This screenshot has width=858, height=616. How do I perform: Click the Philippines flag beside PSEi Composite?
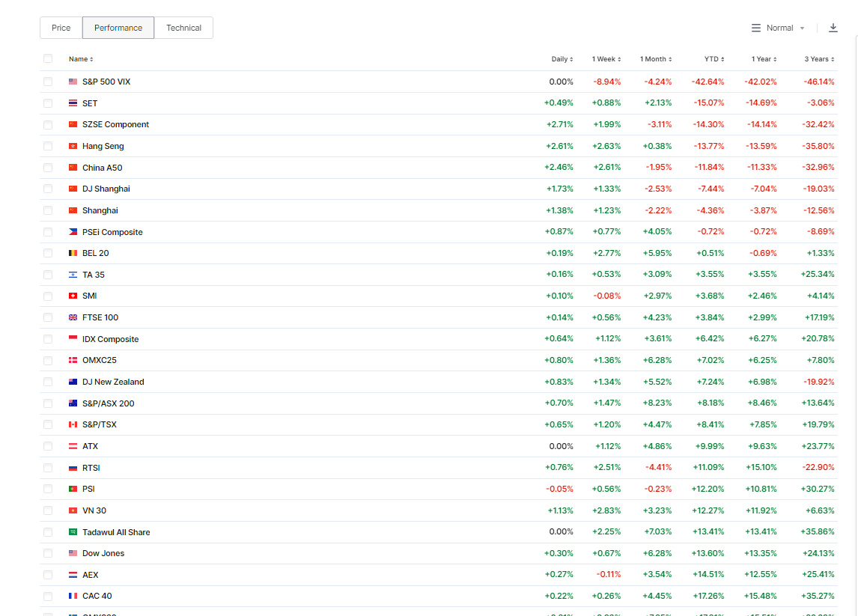coord(73,232)
